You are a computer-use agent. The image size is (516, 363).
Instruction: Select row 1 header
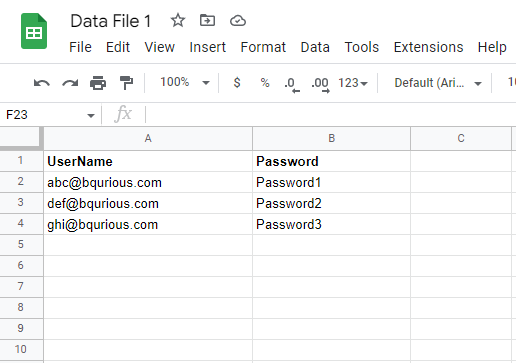[x=21, y=161]
